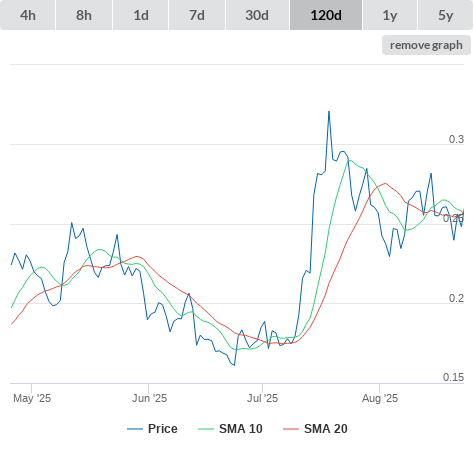Click the green SMA 10 line swatch

(x=206, y=429)
